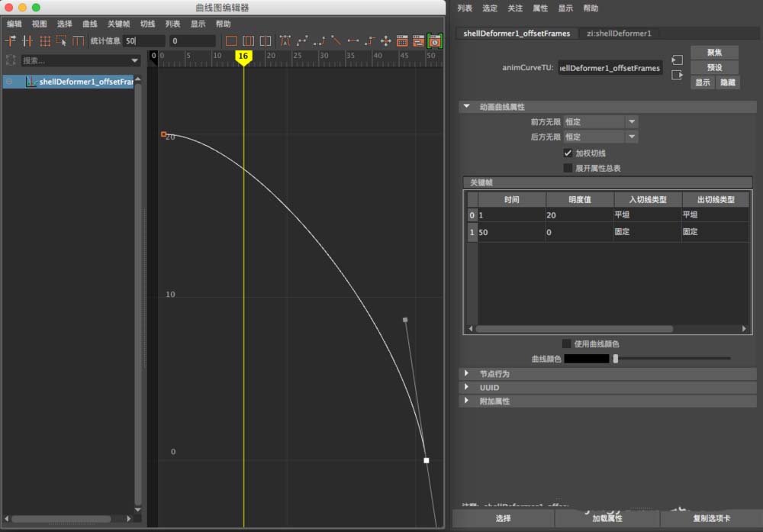The width and height of the screenshot is (763, 532).
Task: Click Center View on Current Time icon
Action: pos(266,41)
